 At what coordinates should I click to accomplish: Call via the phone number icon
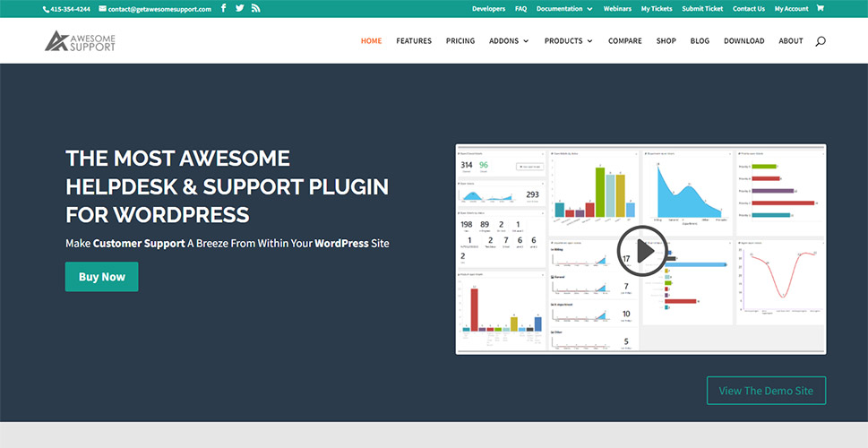46,9
